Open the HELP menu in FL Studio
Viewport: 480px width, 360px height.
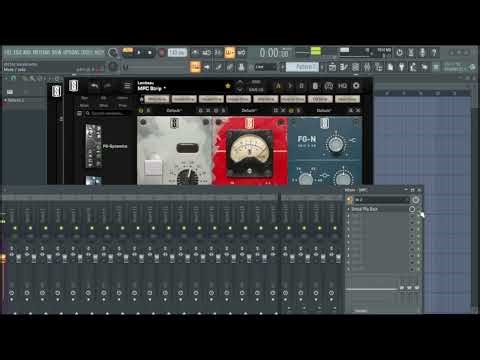[100, 52]
